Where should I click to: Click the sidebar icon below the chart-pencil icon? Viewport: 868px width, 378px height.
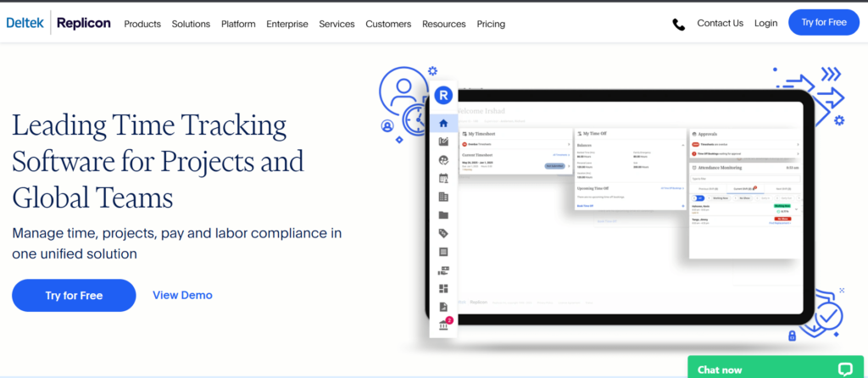click(x=443, y=160)
